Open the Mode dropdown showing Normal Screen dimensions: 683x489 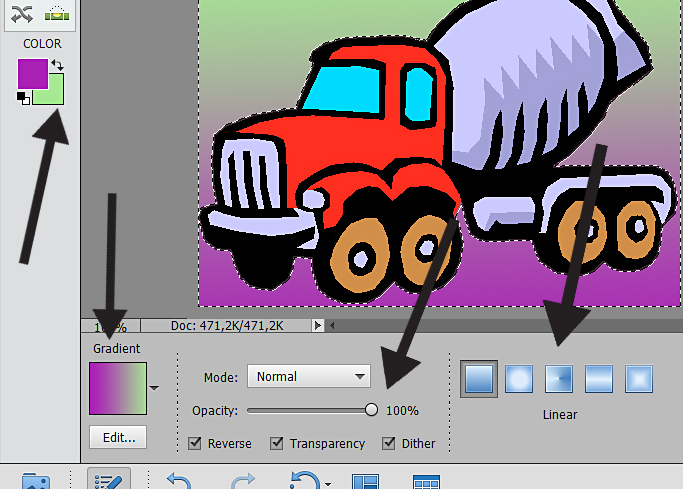pyautogui.click(x=308, y=377)
